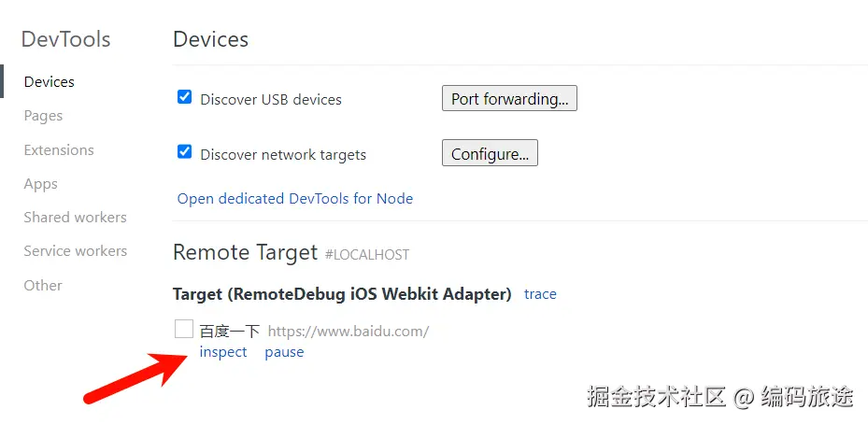
Task: Inspect the Baidu remote target
Action: tap(223, 352)
